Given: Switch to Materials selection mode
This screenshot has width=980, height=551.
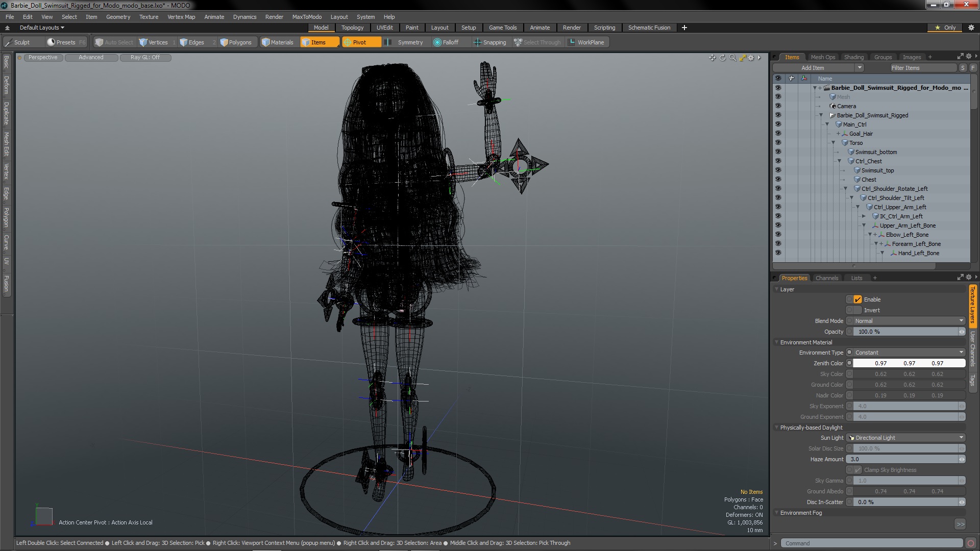Looking at the screenshot, I should coord(278,42).
